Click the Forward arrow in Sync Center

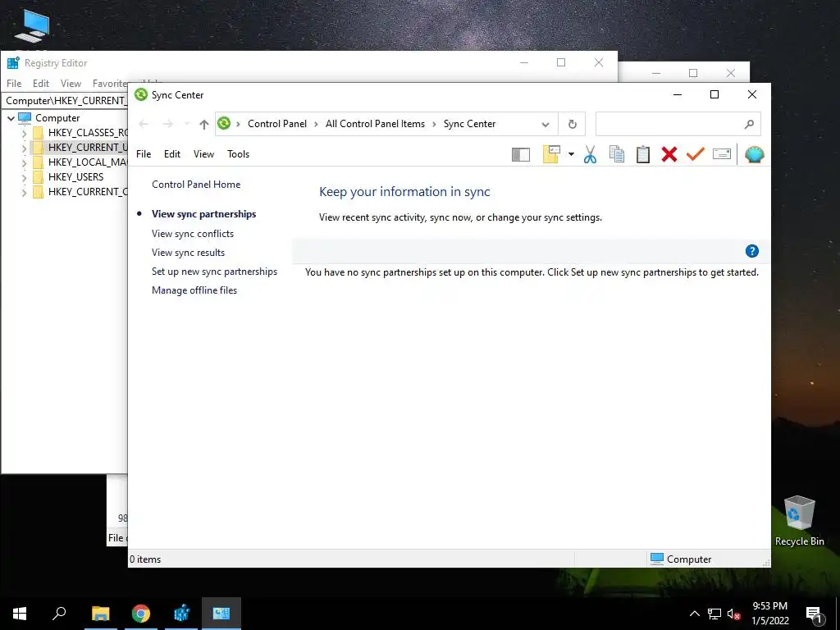(x=167, y=125)
